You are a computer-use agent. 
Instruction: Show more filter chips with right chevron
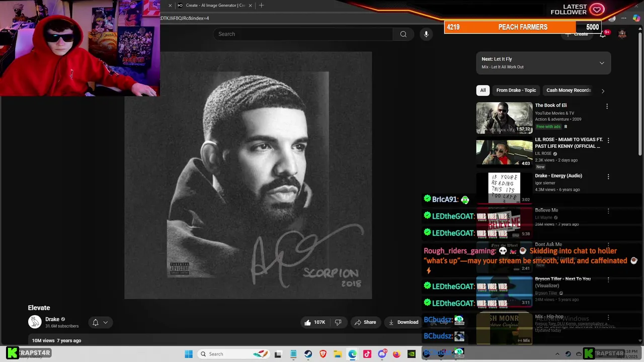[x=603, y=91]
